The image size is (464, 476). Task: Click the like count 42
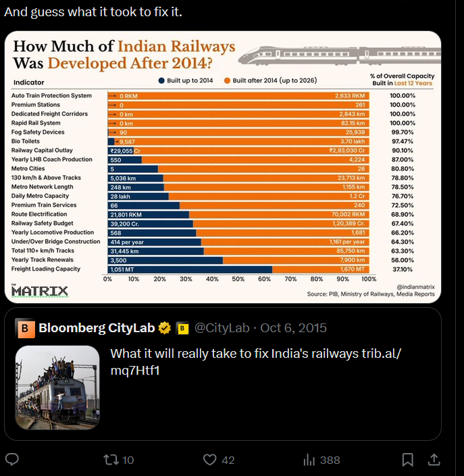coord(228,460)
